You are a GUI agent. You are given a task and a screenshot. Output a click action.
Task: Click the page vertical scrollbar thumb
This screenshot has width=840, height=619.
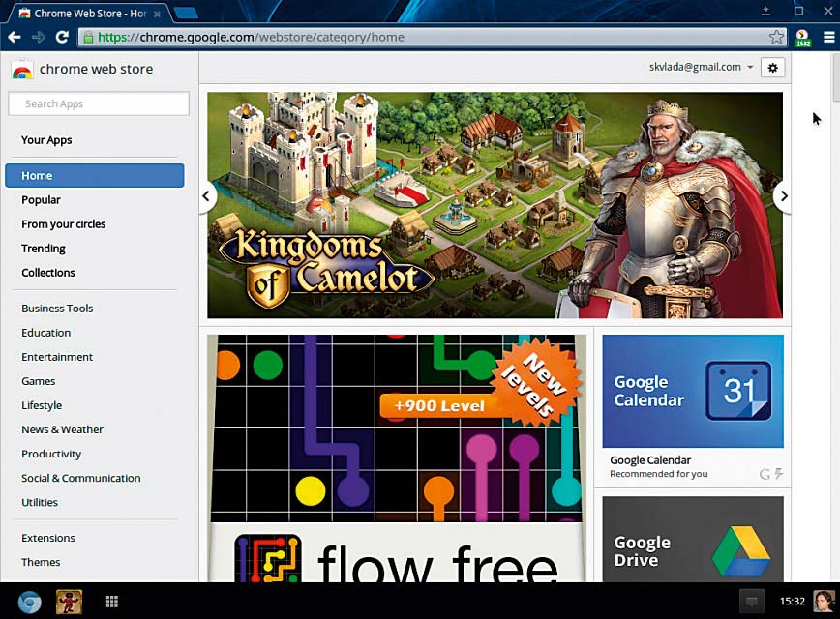[836, 76]
